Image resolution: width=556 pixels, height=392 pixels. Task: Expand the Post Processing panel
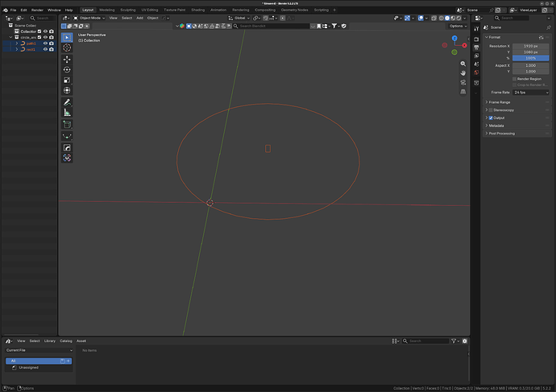click(502, 134)
